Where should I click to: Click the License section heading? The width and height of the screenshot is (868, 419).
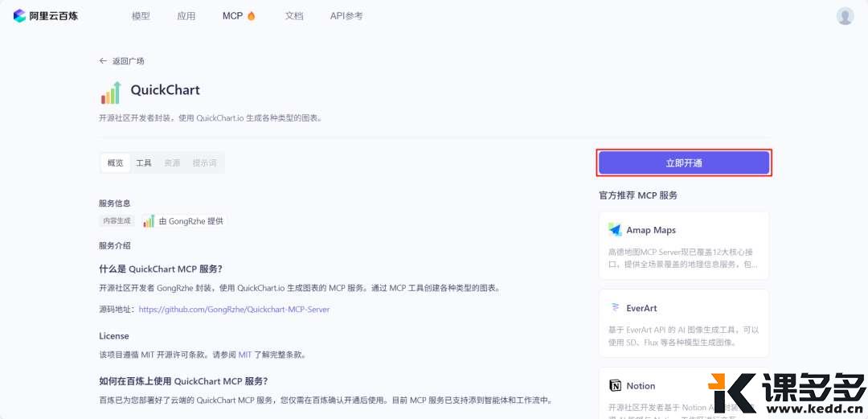[114, 336]
